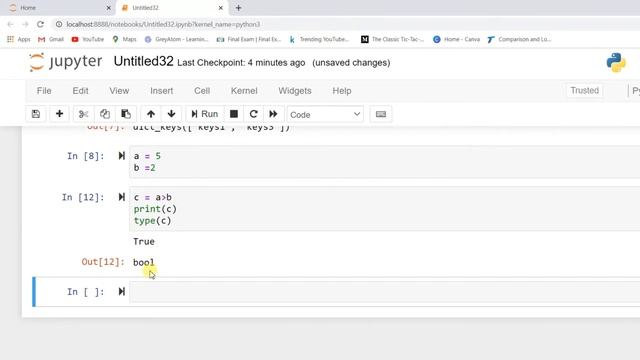The height and width of the screenshot is (360, 640).
Task: Click the Last Checkpoint status text
Action: pyautogui.click(x=241, y=63)
